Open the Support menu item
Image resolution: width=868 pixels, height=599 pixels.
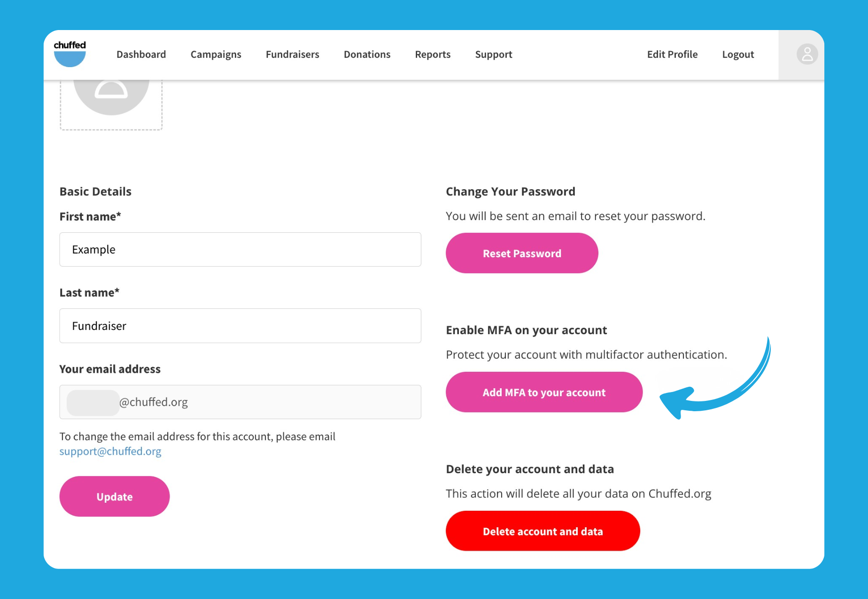[493, 54]
